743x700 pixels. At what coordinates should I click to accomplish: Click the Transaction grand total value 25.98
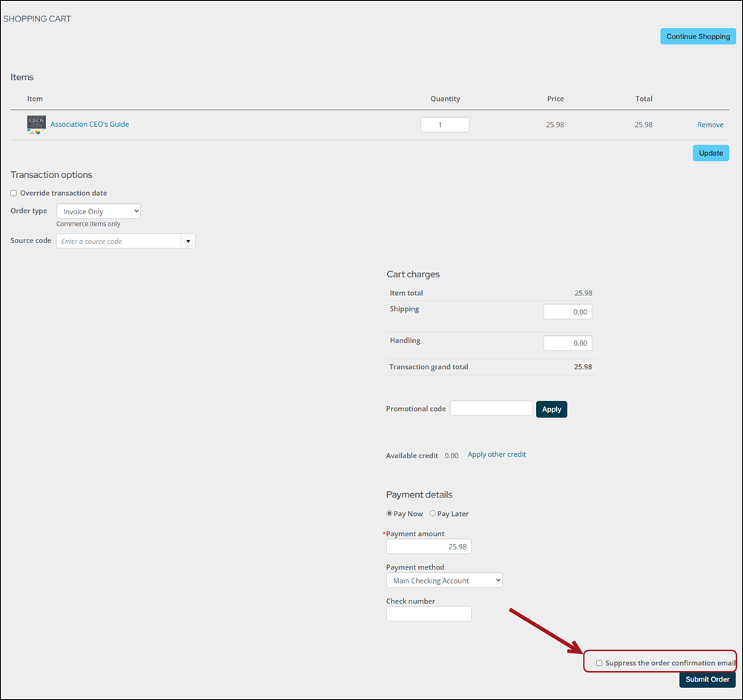tap(583, 367)
